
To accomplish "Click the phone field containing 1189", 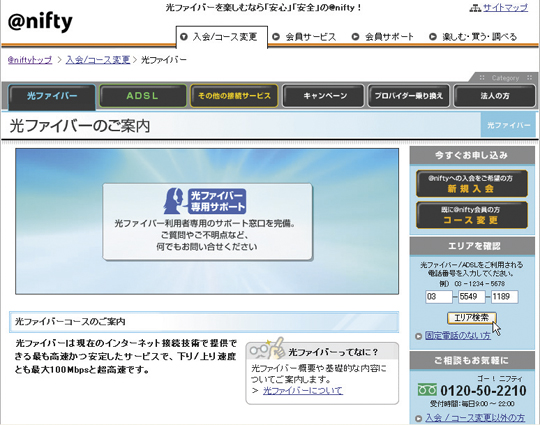I will pyautogui.click(x=505, y=297).
